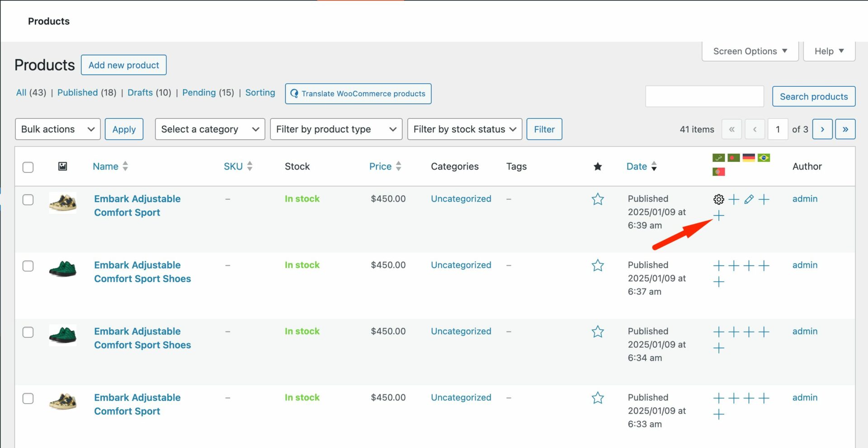Click the German flag column header
The width and height of the screenshot is (868, 448).
tap(749, 158)
